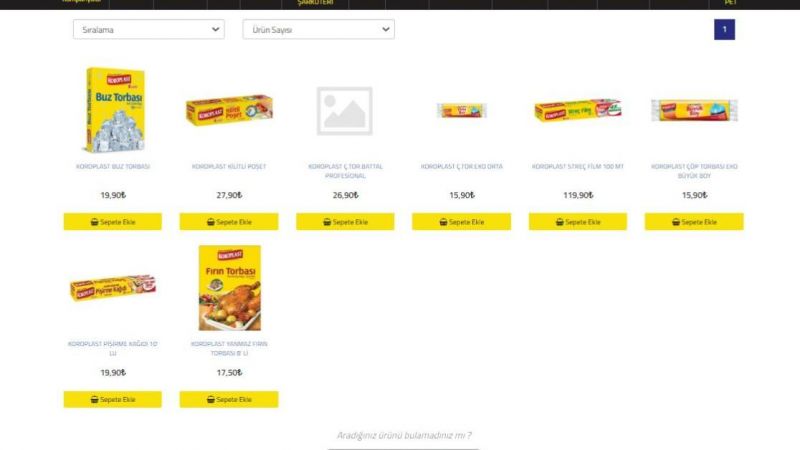Click basket icon under Koroplast Buz Torbası

click(x=94, y=222)
